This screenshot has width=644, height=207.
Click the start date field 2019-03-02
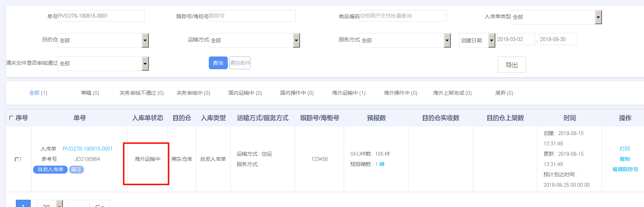pos(516,39)
